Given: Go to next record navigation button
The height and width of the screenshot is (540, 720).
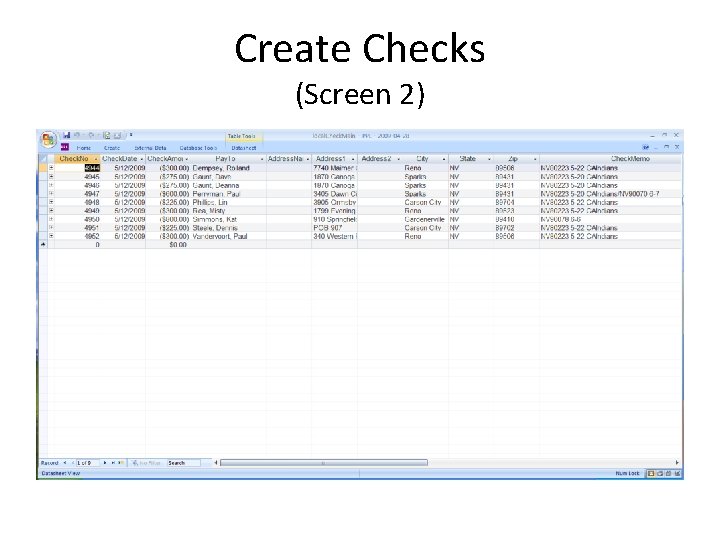Looking at the screenshot, I should (x=105, y=463).
